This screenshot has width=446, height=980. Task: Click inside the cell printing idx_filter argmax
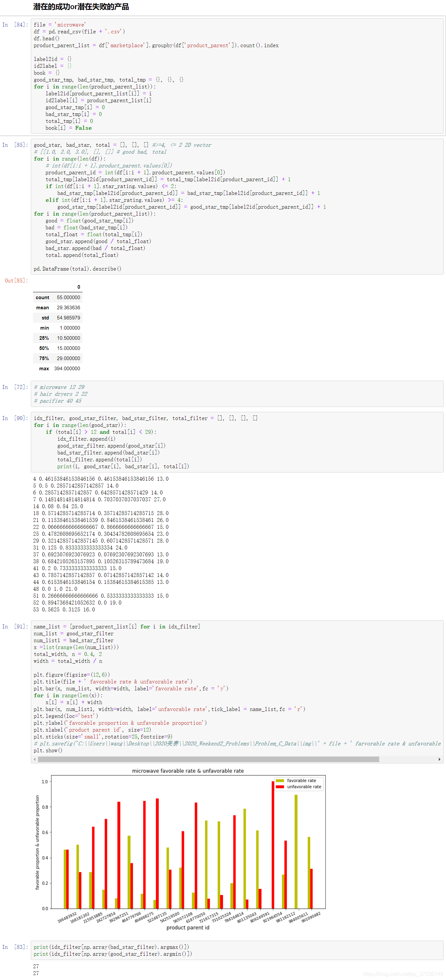coord(237,950)
